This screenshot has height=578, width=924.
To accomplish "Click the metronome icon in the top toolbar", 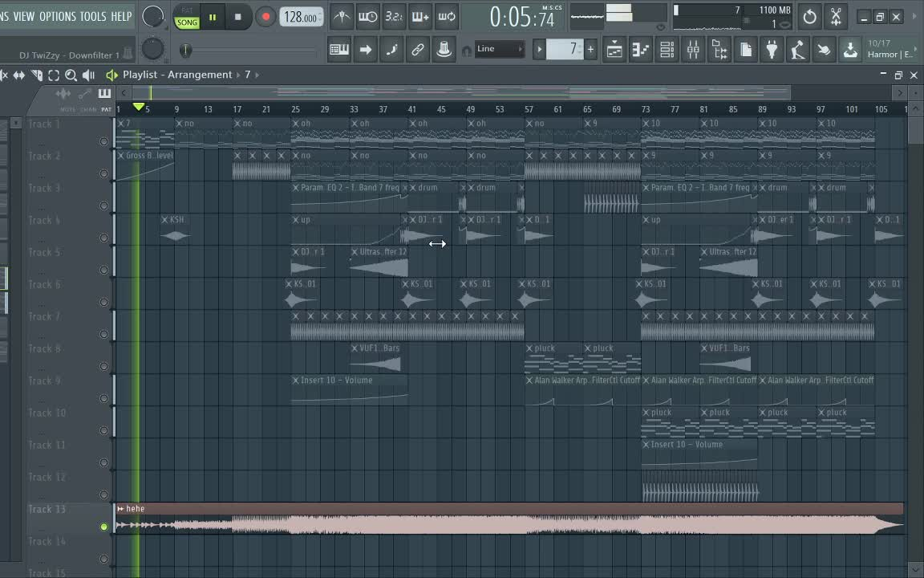I will tap(341, 17).
